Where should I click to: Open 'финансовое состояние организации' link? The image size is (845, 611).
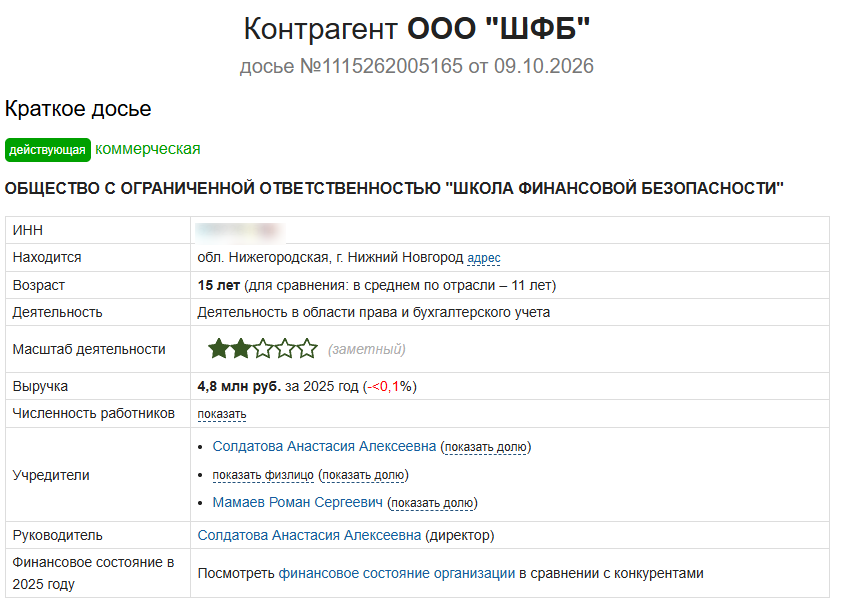click(397, 574)
